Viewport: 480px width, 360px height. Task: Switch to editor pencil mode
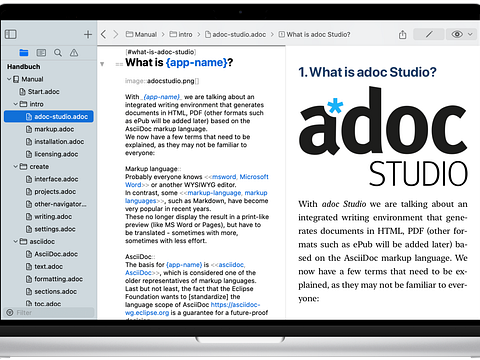(x=429, y=34)
